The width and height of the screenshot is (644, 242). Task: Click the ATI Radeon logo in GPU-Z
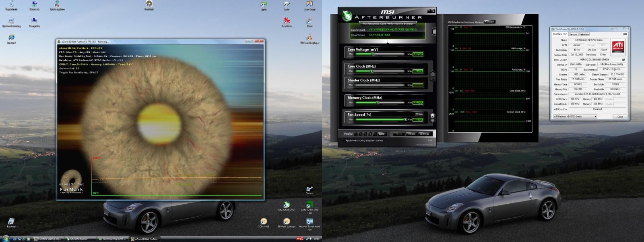coord(618,47)
